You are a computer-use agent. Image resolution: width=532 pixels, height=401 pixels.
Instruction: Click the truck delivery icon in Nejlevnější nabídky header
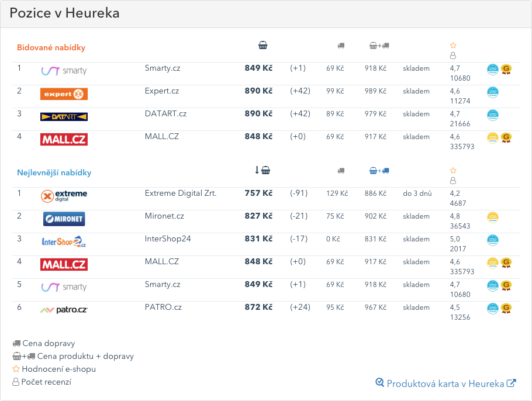pyautogui.click(x=341, y=171)
